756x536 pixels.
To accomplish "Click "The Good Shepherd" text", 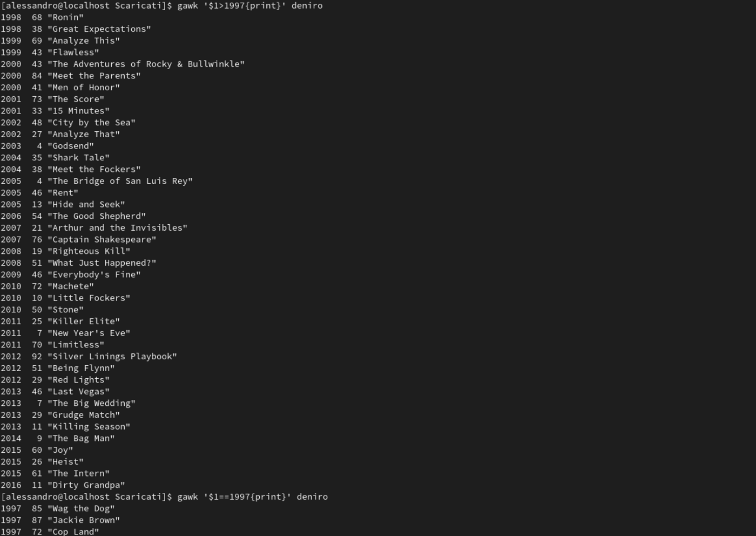I will (x=97, y=216).
